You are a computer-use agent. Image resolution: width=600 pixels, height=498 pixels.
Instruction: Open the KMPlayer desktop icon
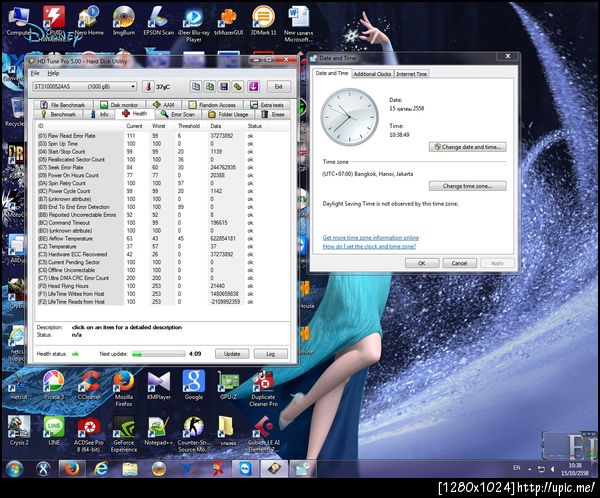tap(158, 385)
